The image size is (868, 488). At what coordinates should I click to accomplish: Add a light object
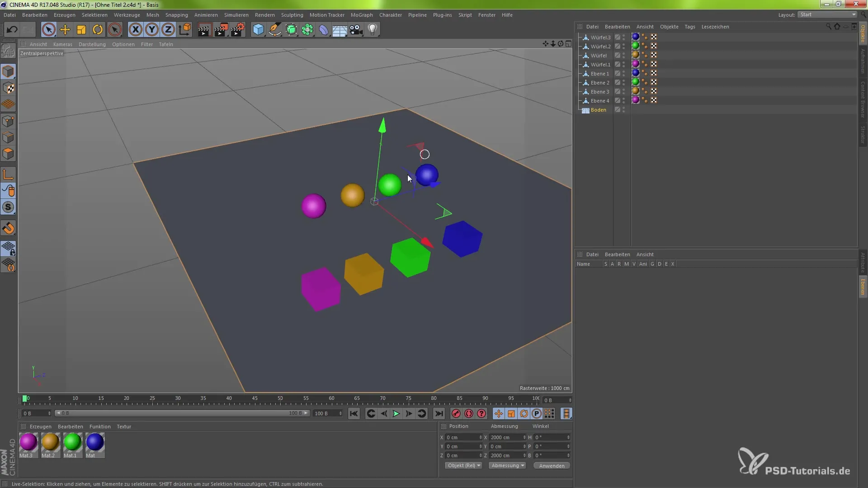pyautogui.click(x=373, y=30)
